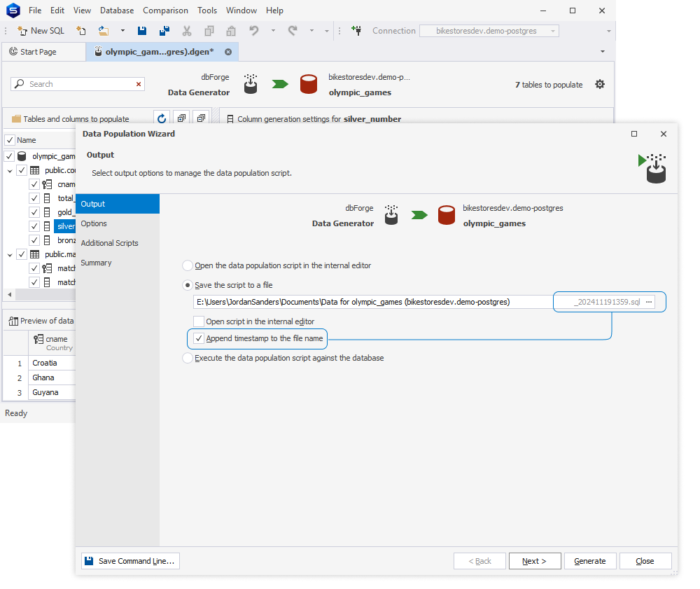The image size is (700, 589).
Task: Select Execute the data population script option
Action: 188,358
